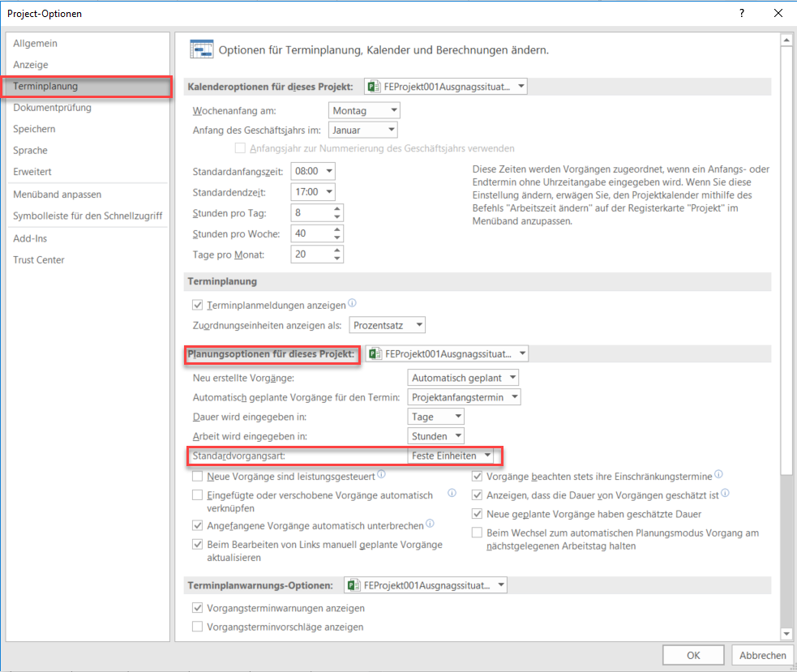Click info icon beside automatisch verknüpfen option
797x672 pixels.
tap(452, 493)
